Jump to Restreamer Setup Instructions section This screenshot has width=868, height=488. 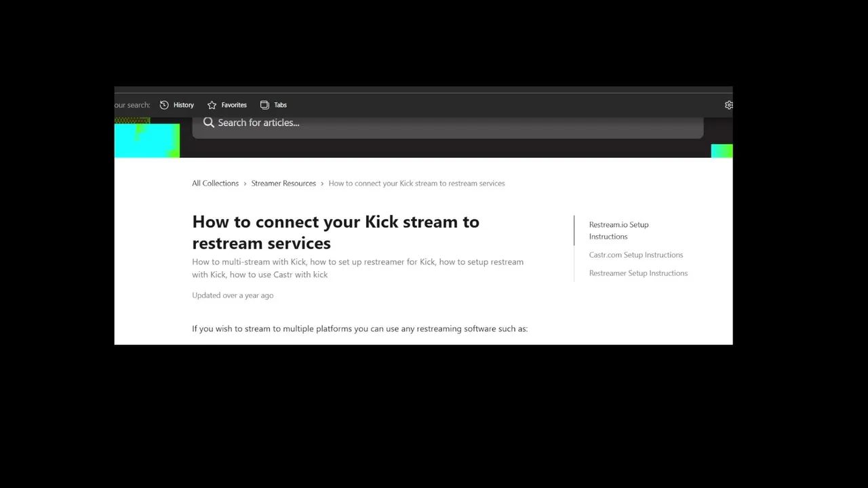[x=638, y=273]
